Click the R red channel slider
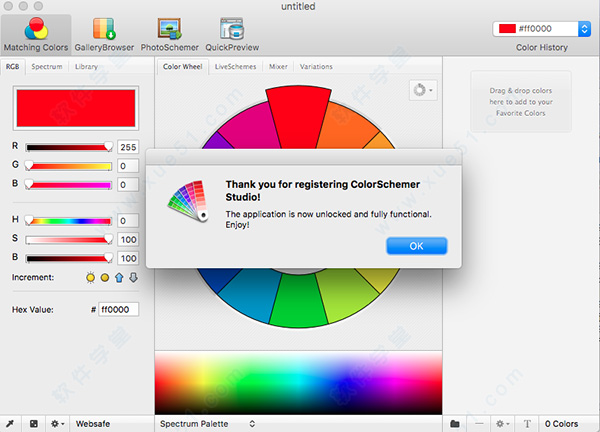Screen dimensions: 600x432 tap(69, 147)
